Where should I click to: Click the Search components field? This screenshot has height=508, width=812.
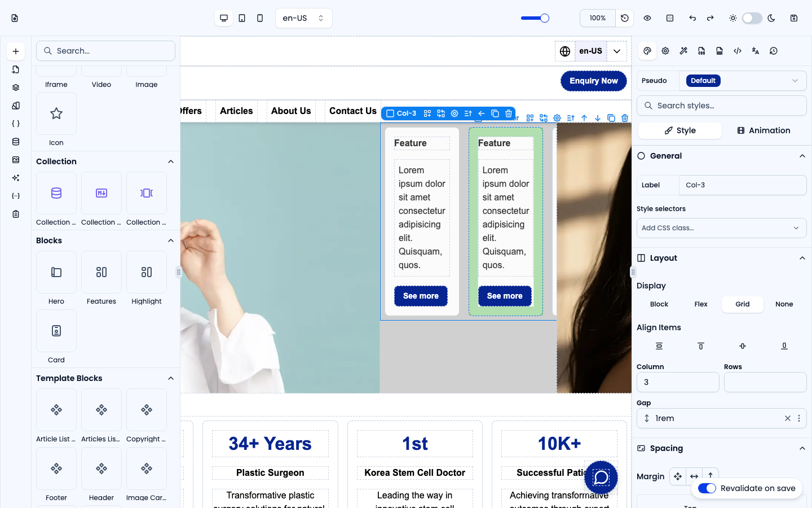(106, 51)
